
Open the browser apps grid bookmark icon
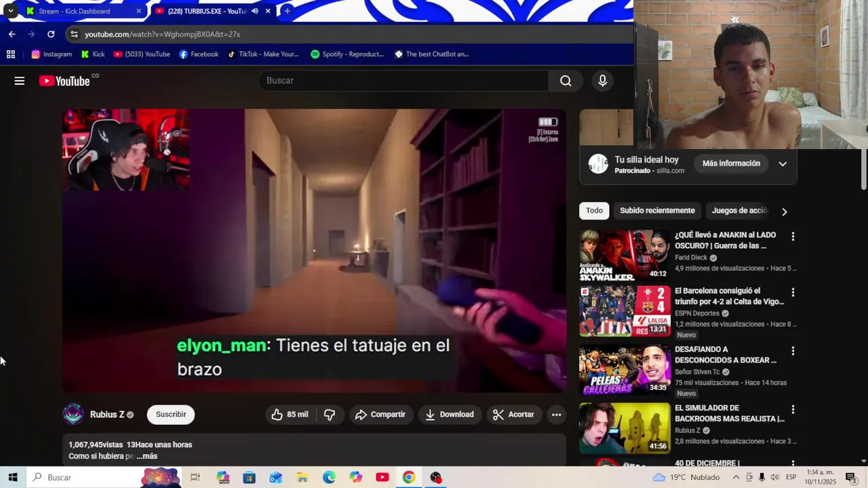[x=11, y=54]
